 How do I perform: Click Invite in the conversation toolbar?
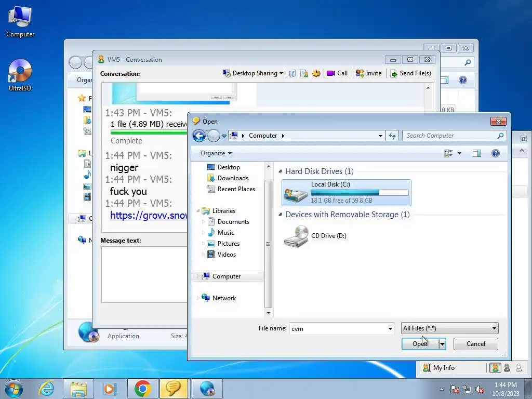tap(368, 73)
